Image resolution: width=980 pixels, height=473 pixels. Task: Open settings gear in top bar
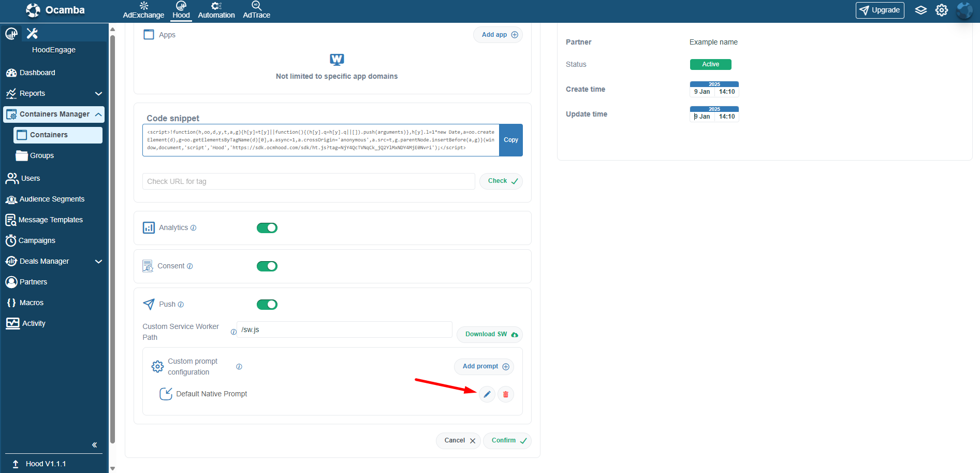click(x=942, y=10)
